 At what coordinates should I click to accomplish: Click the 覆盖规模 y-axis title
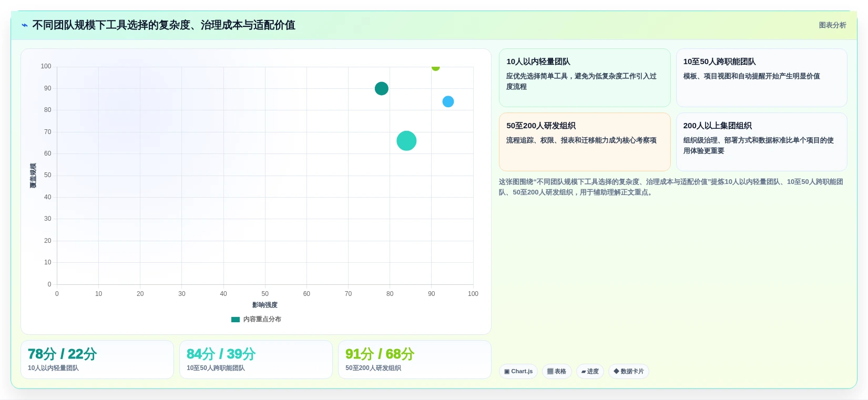coord(33,176)
